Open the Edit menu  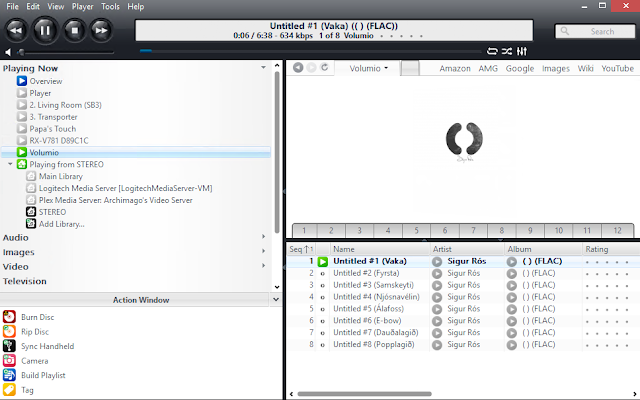point(33,7)
